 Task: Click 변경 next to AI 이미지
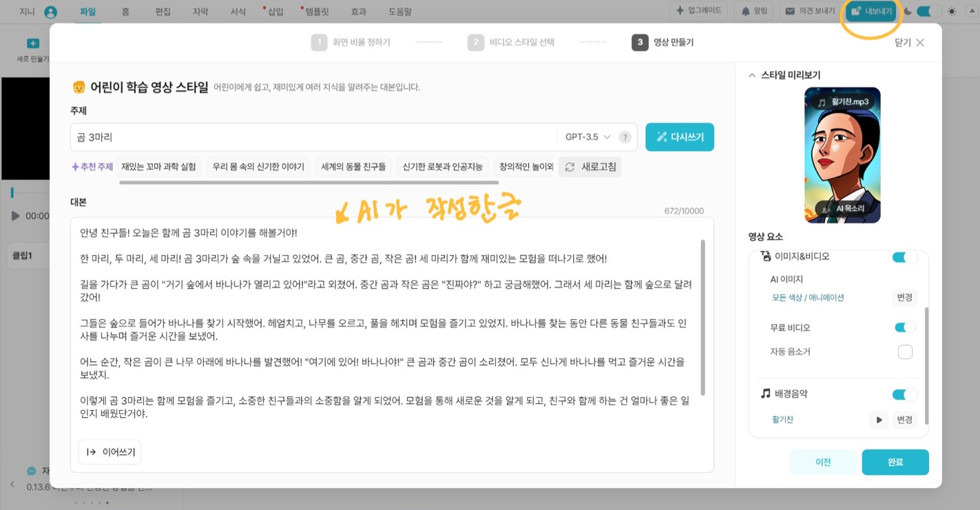pos(904,297)
